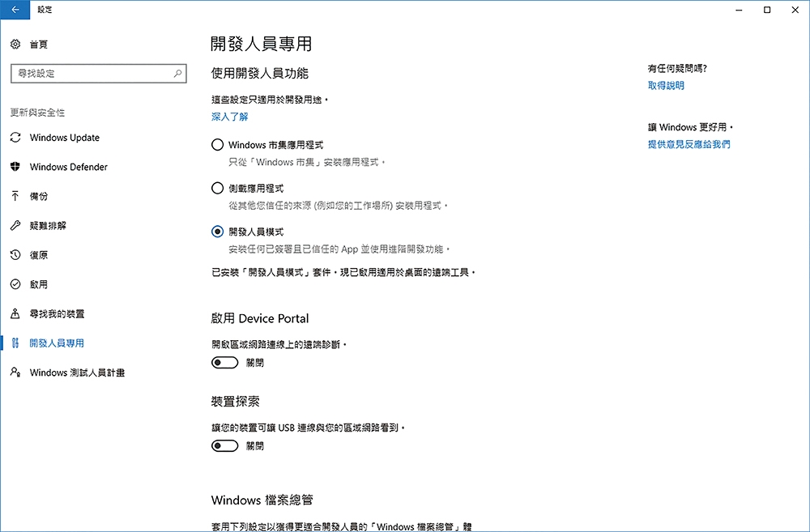Click the 尋找設定 search field

tap(99, 74)
